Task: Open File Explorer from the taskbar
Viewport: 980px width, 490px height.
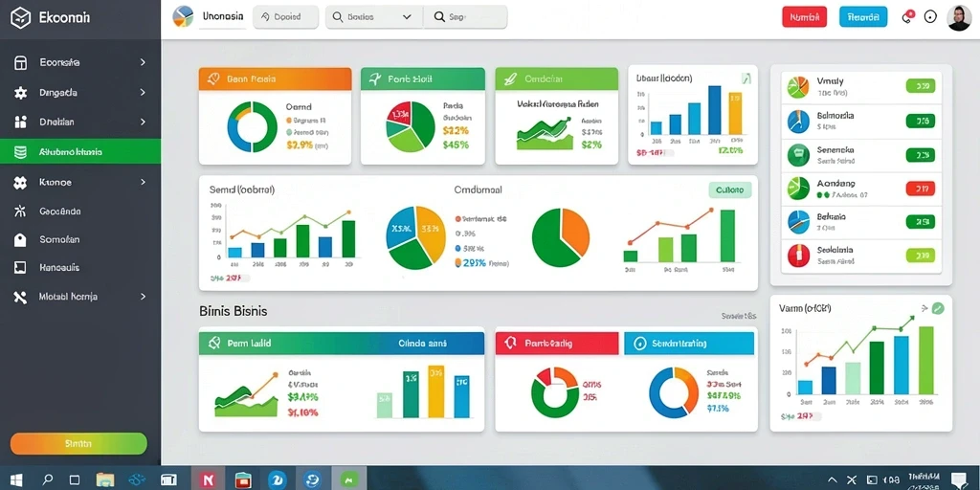Action: pos(105,479)
